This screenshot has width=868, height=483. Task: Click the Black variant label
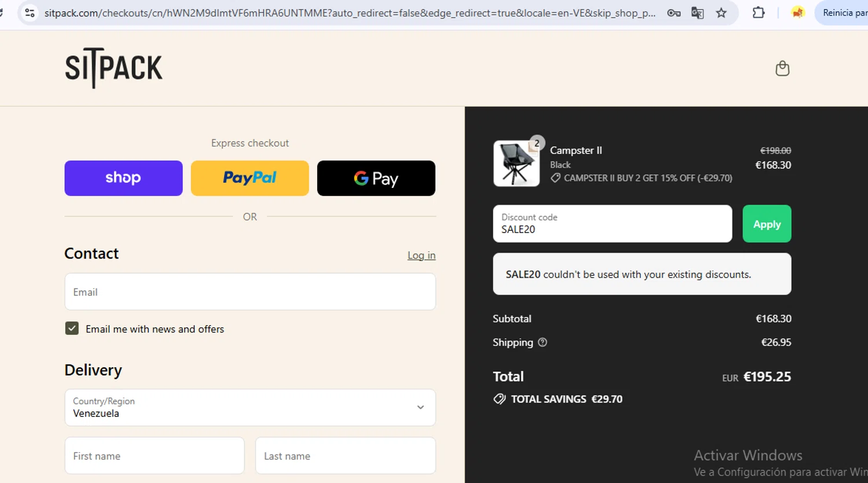560,165
